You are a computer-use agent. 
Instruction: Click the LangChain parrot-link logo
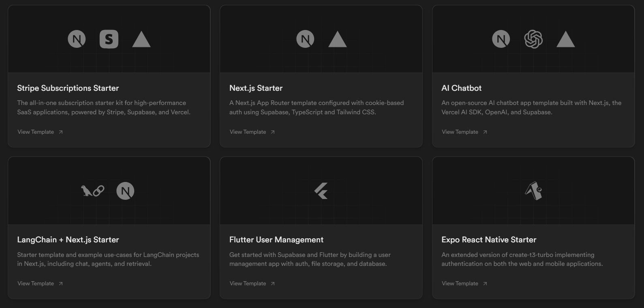(93, 191)
